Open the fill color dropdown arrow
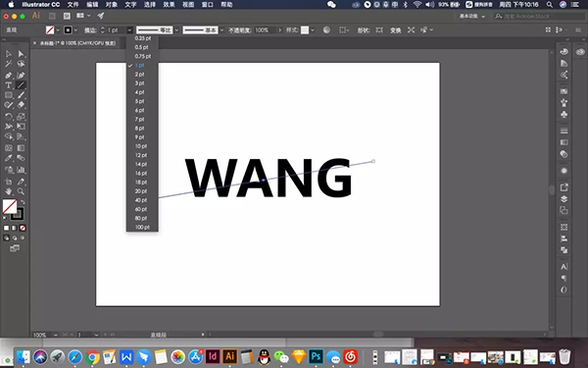Image resolution: width=588 pixels, height=368 pixels. click(x=58, y=30)
